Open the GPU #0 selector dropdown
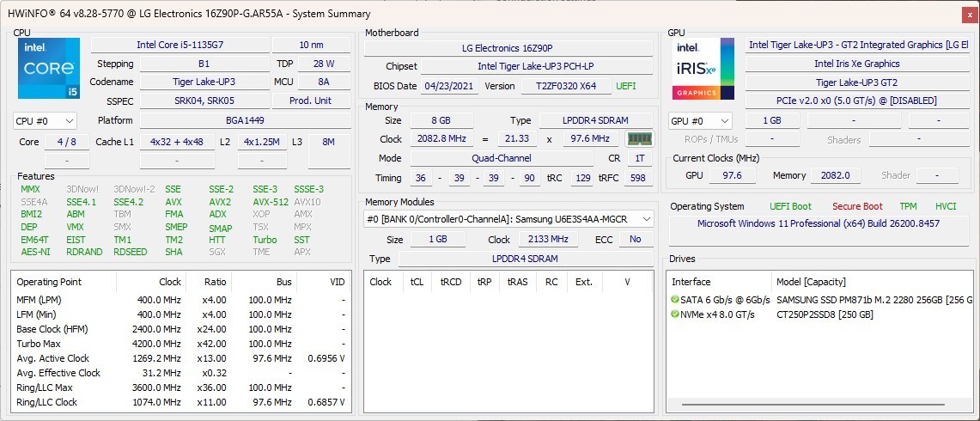 tap(700, 121)
